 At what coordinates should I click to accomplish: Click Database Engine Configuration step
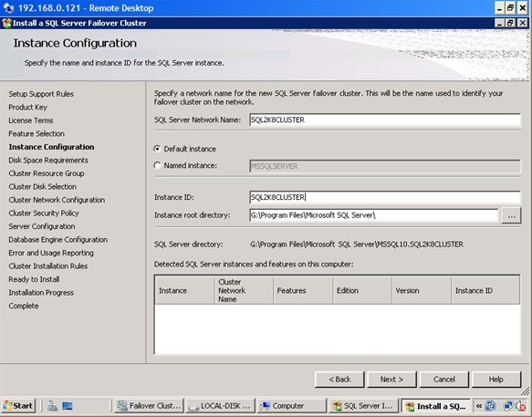click(58, 240)
